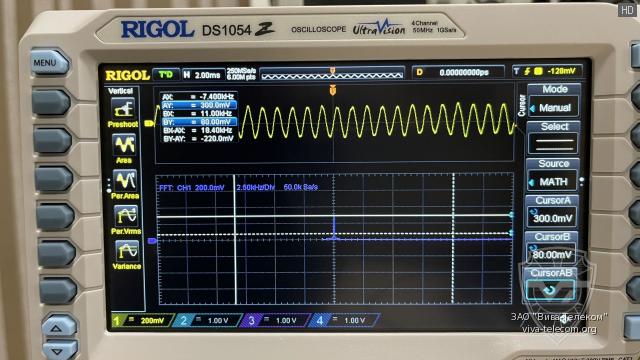Push the physical softkey beside Area

pos(53,141)
